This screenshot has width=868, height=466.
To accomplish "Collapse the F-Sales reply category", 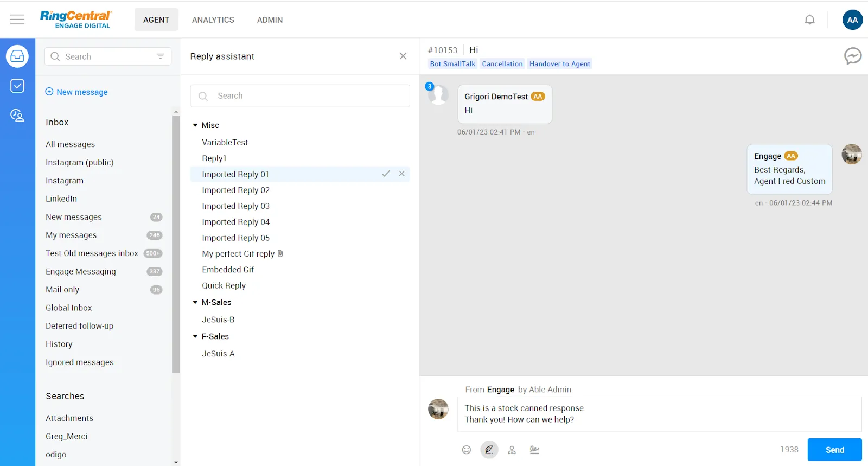I will (x=195, y=337).
